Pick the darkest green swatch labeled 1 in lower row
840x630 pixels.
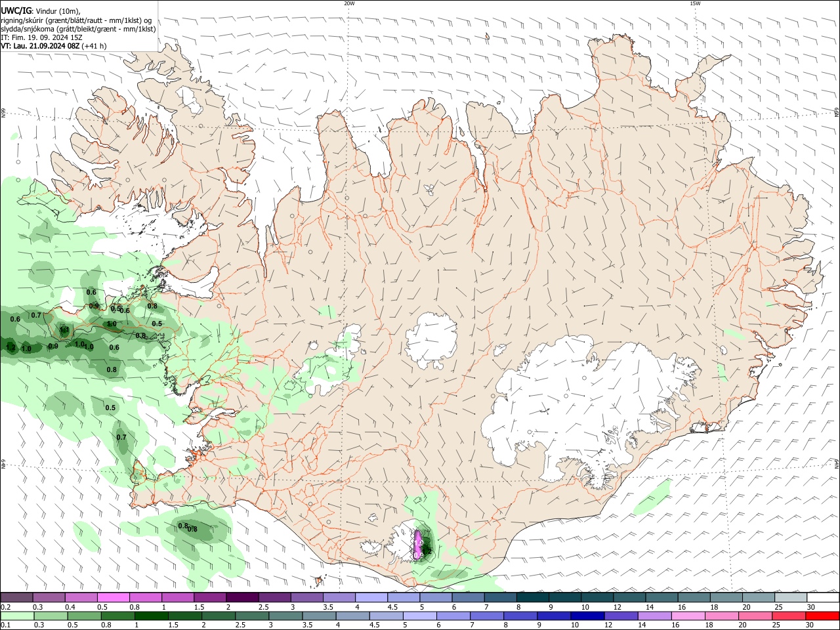tap(151, 616)
